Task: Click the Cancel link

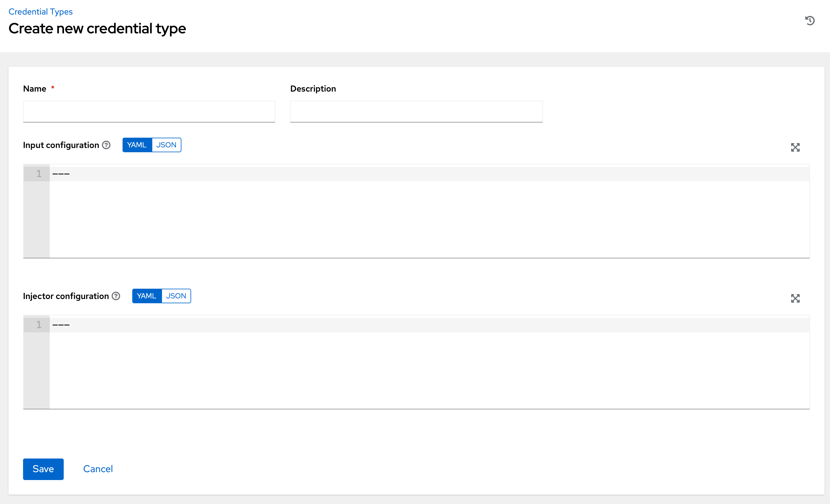Action: pyautogui.click(x=98, y=469)
